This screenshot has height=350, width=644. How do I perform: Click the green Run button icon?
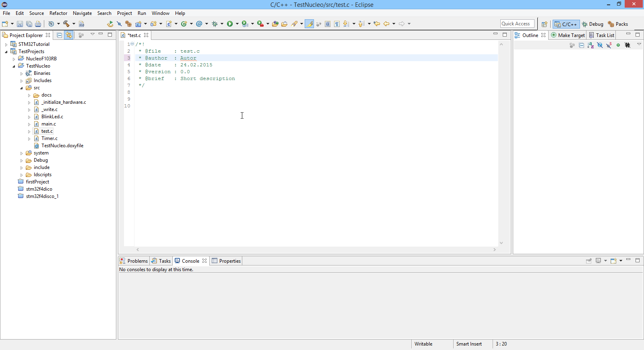tap(229, 24)
